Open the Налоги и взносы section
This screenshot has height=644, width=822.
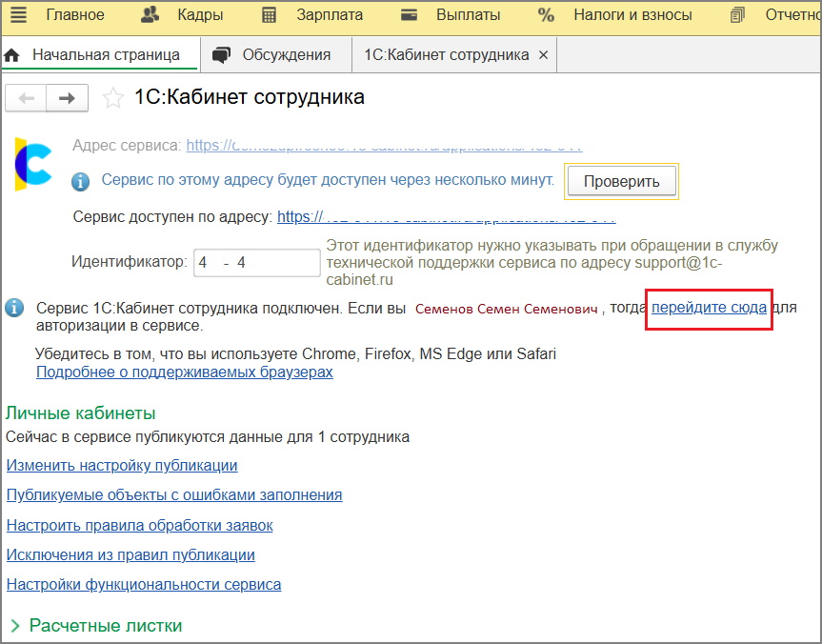[632, 14]
